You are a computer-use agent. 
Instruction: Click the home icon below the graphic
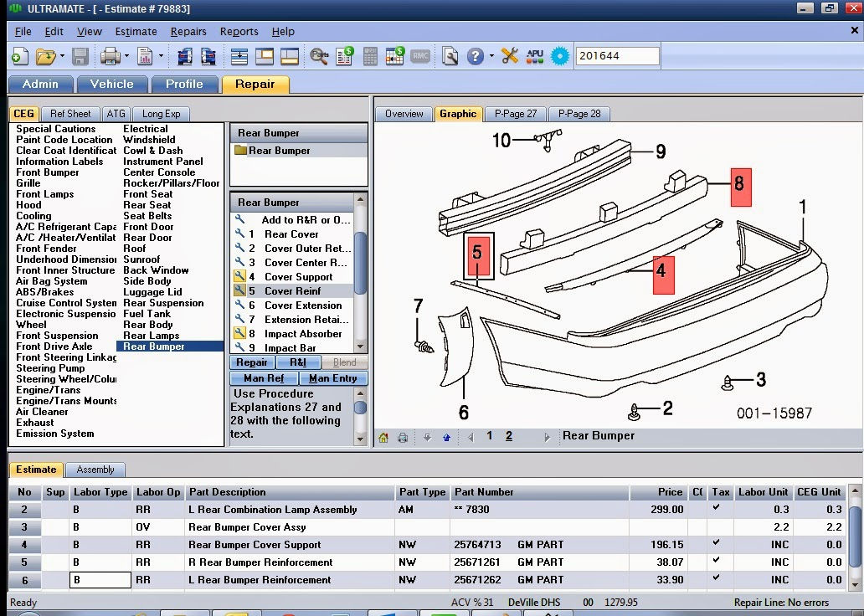tap(383, 438)
